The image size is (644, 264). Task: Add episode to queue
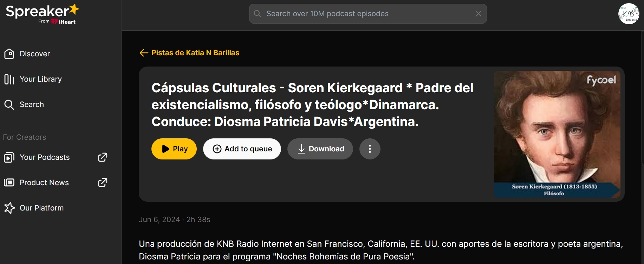(x=242, y=149)
